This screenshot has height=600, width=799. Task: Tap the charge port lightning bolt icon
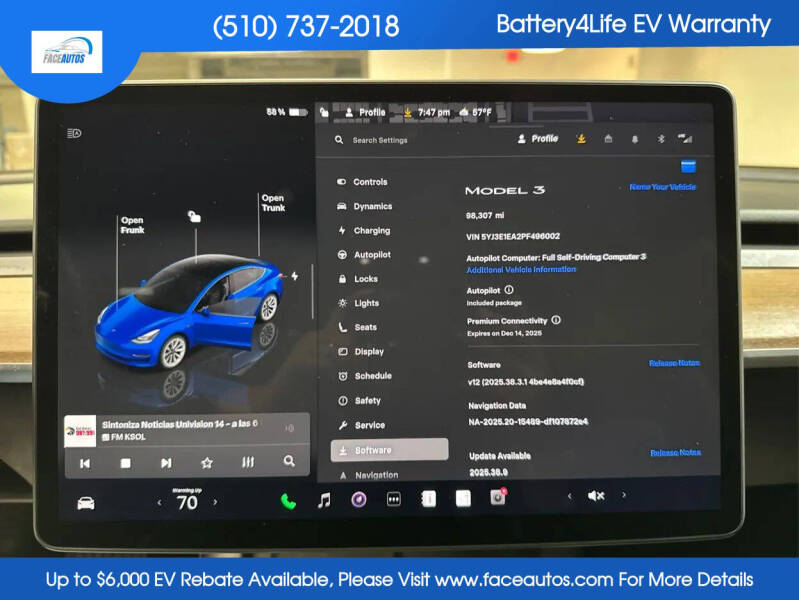coord(295,276)
